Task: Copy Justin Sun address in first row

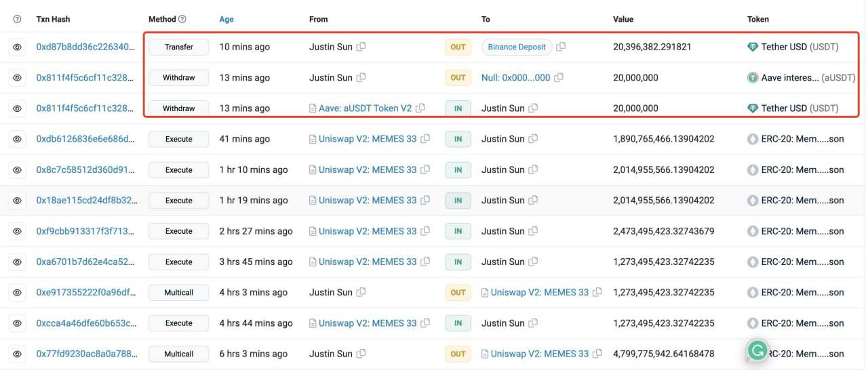Action: click(x=361, y=47)
